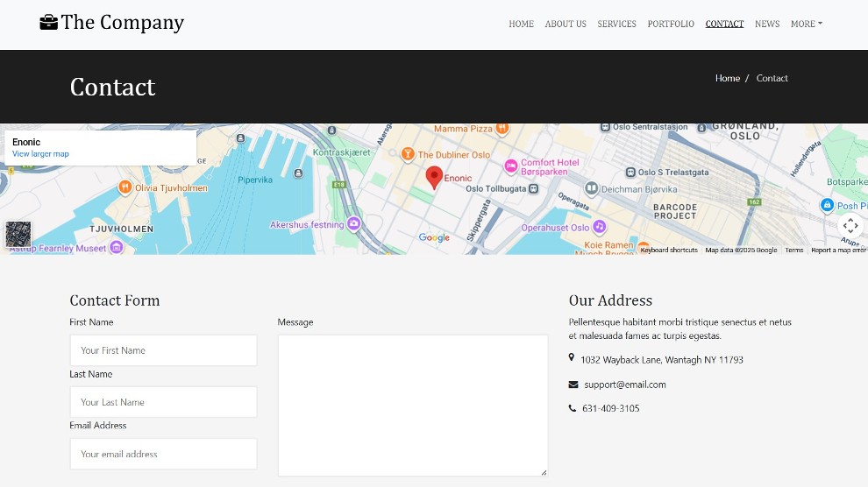Click Deichman Bjørvika library marker
The width and height of the screenshot is (868, 487).
591,188
